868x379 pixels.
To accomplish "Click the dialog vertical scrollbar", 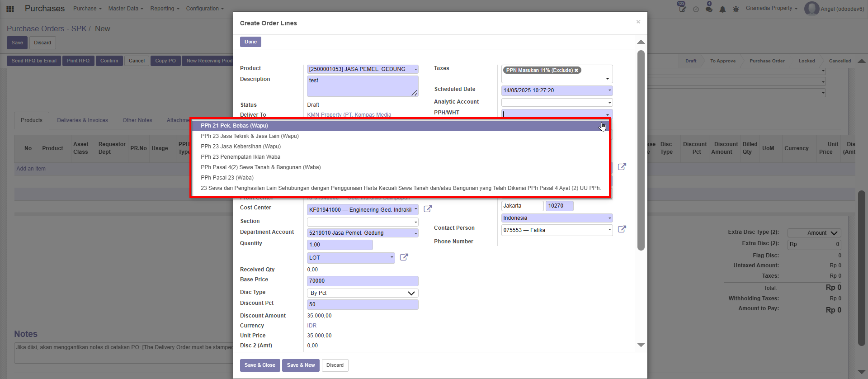I will (641, 150).
